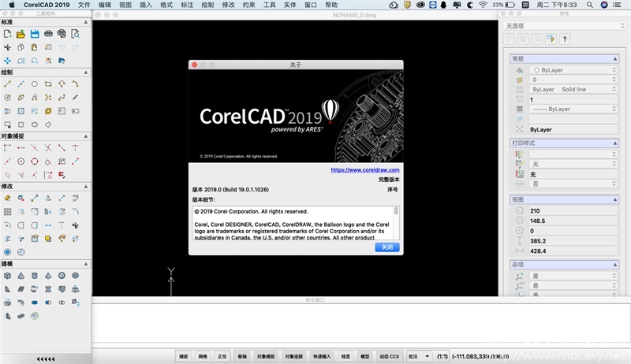This screenshot has height=364, width=631.
Task: Click the Print icon in Standard toolbar
Action: pos(48,34)
